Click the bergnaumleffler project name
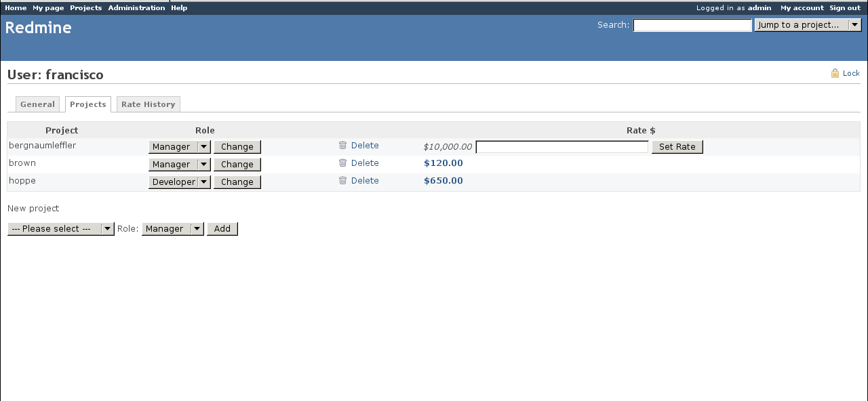Image resolution: width=868 pixels, height=401 pixels. [x=43, y=146]
